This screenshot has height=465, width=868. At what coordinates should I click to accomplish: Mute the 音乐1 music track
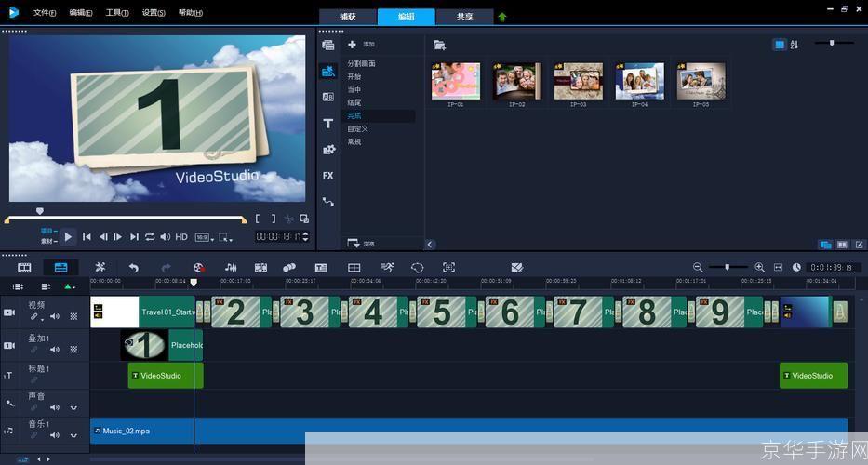[x=54, y=433]
